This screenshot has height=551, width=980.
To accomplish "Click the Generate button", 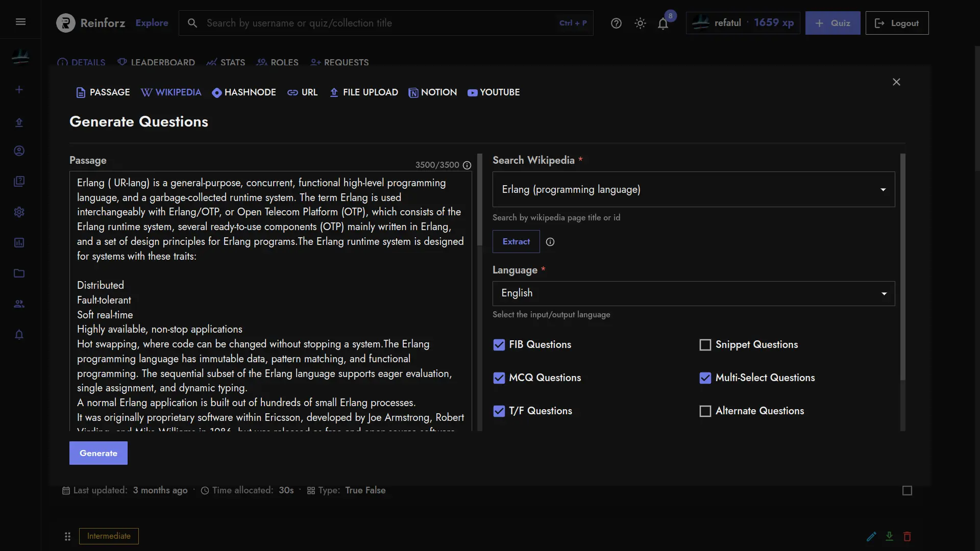I will (x=99, y=453).
